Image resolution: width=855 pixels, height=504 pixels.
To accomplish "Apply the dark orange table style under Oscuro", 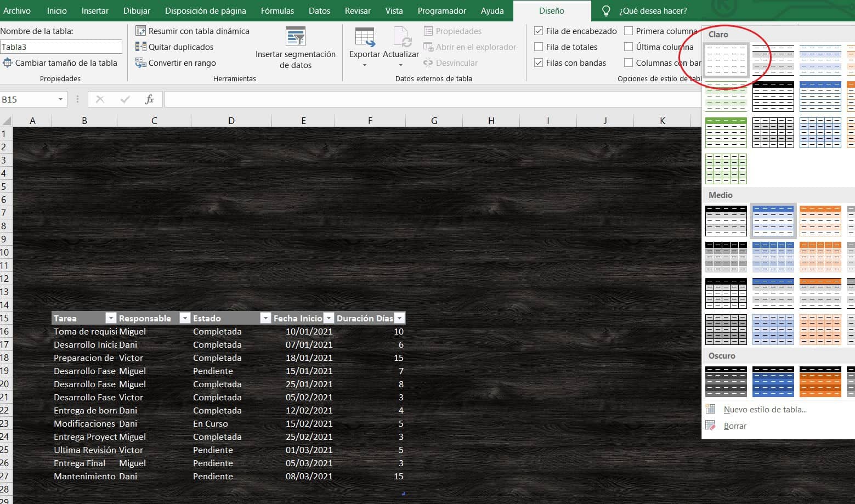I will point(820,381).
